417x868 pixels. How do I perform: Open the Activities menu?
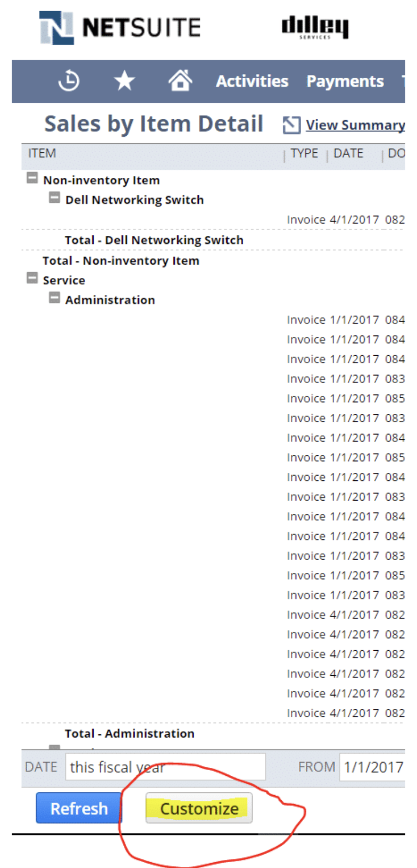pyautogui.click(x=252, y=81)
